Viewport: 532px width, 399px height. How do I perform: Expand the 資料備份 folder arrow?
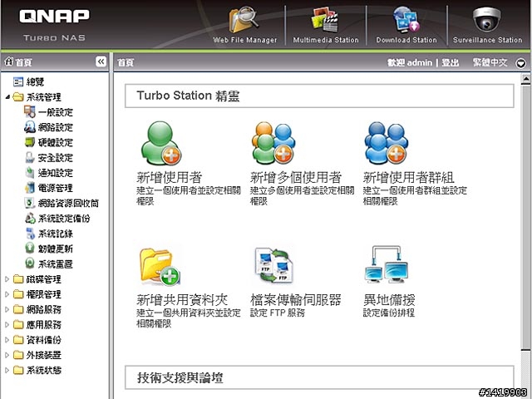tap(7, 340)
